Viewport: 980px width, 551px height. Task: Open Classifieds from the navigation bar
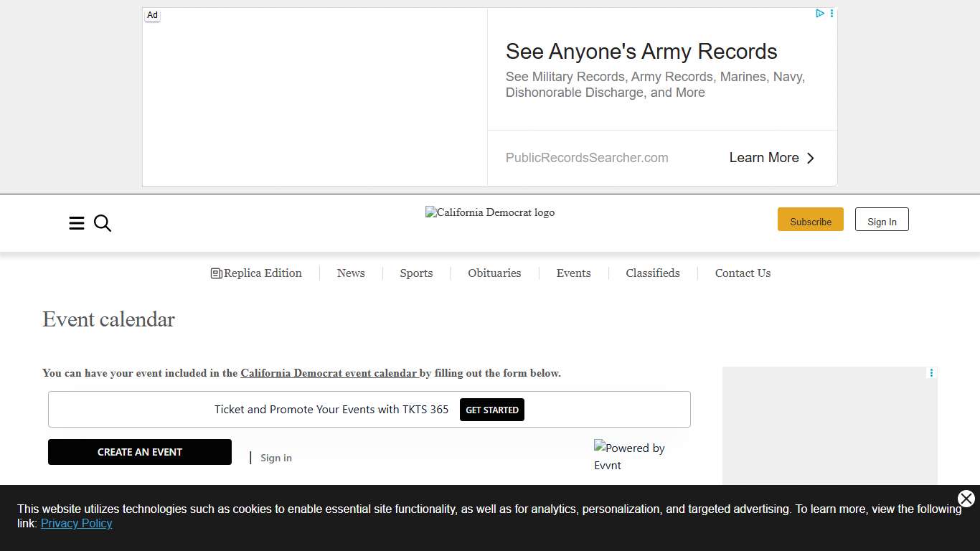click(652, 273)
